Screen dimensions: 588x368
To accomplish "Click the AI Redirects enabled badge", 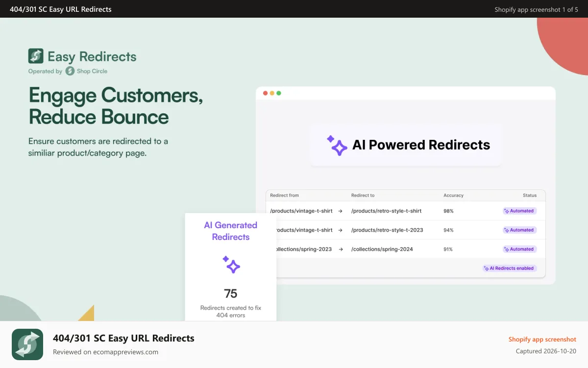I will (510, 268).
